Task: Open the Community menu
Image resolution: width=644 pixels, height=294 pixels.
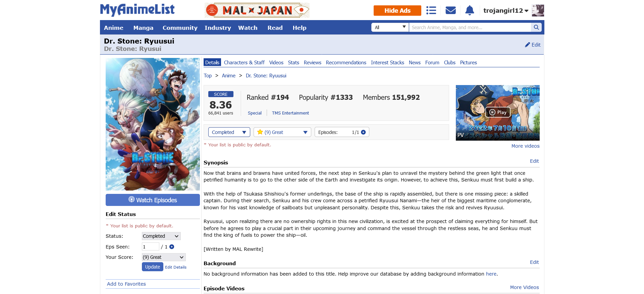Action: coord(180,28)
